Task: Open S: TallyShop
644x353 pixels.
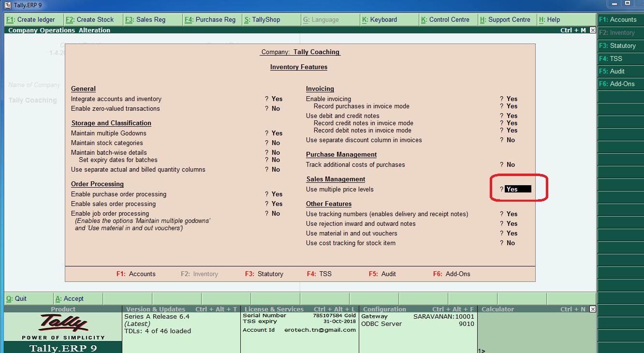Action: [x=263, y=19]
